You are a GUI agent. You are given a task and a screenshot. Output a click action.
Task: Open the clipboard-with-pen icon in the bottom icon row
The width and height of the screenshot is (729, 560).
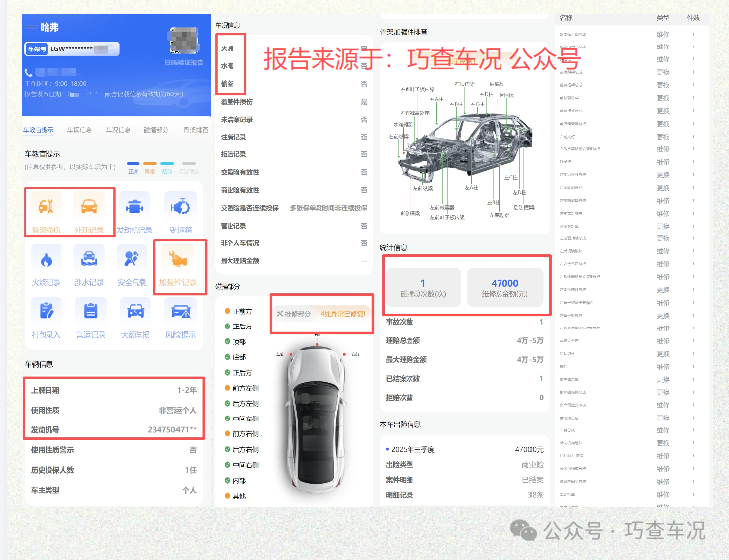tap(46, 311)
